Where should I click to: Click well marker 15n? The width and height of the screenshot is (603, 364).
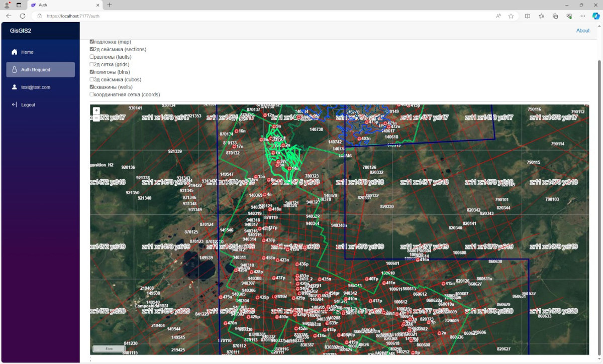(x=256, y=177)
